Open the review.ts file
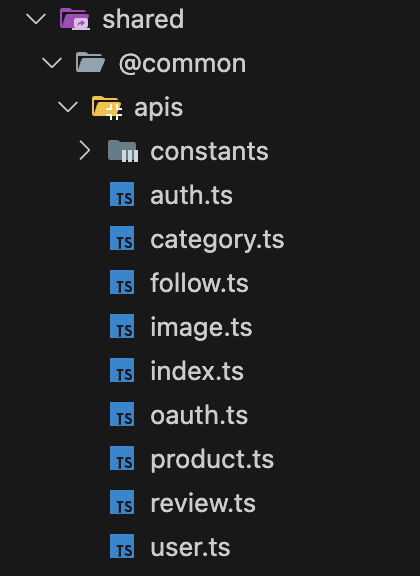The height and width of the screenshot is (576, 420). [x=203, y=503]
